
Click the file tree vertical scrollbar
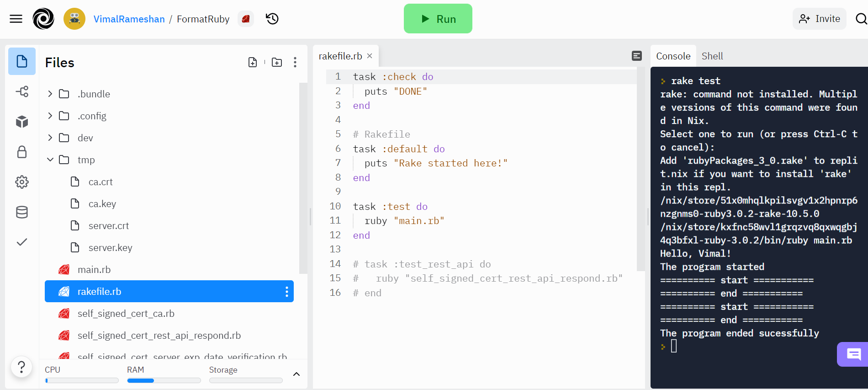[303, 178]
